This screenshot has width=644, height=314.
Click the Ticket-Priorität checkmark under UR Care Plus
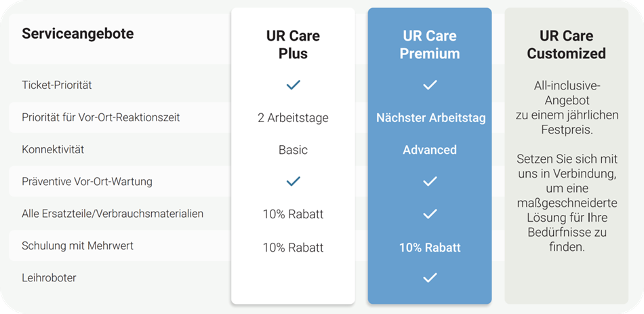(294, 85)
